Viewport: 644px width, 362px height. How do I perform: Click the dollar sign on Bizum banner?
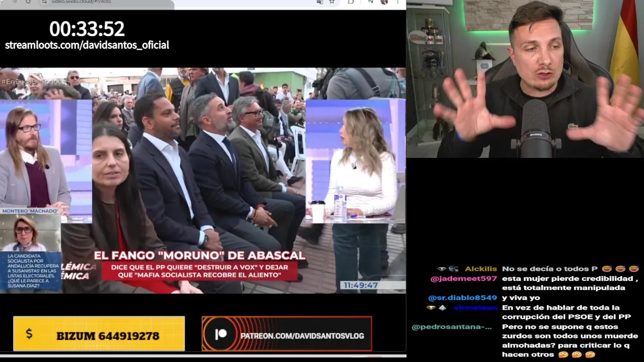(29, 334)
